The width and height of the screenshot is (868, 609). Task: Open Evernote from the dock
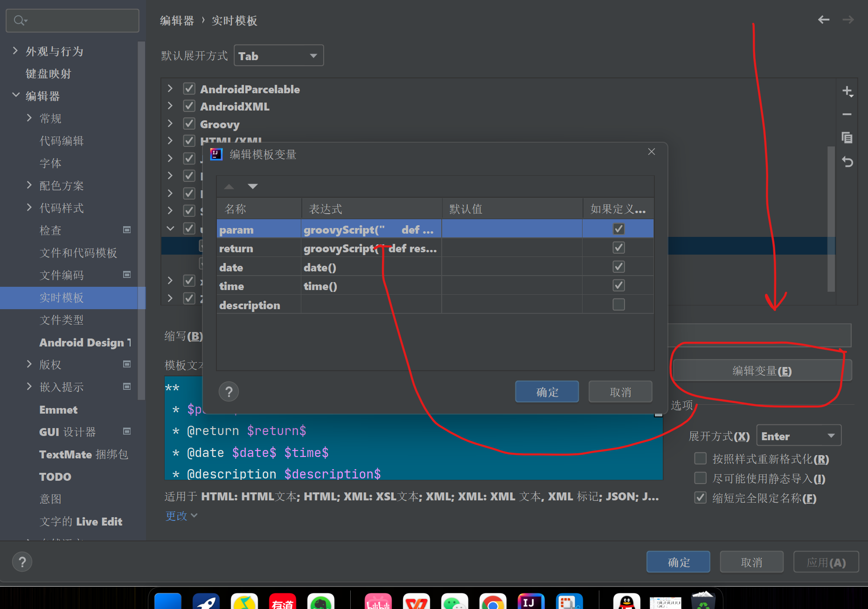321,601
